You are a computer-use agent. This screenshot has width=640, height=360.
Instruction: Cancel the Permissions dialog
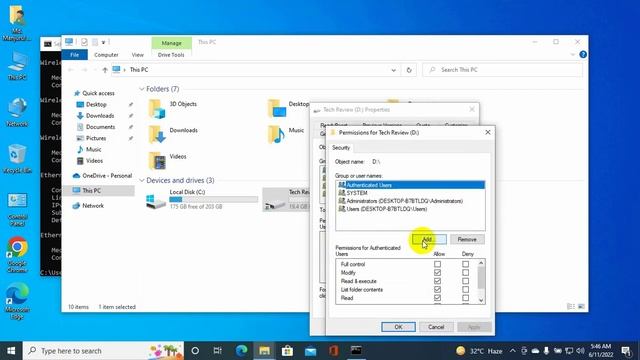click(x=436, y=327)
